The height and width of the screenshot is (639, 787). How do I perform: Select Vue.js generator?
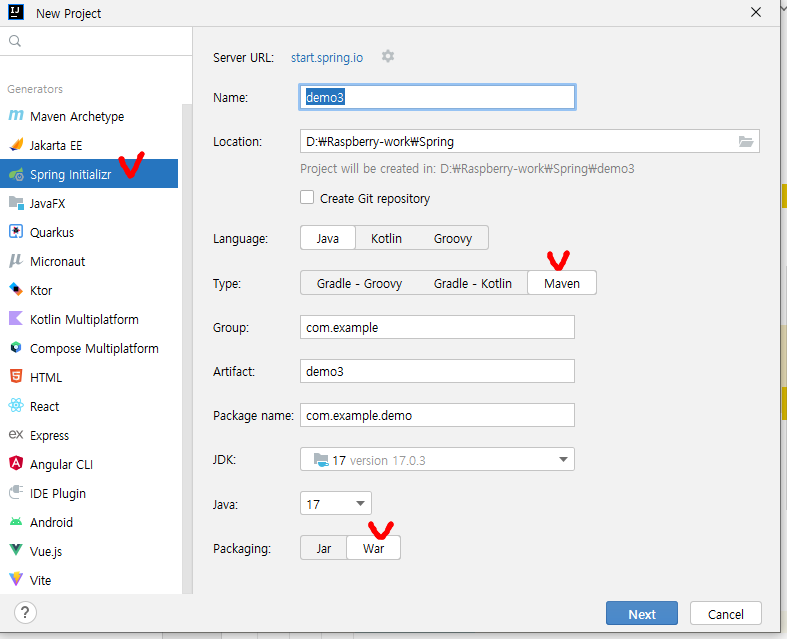(89, 551)
